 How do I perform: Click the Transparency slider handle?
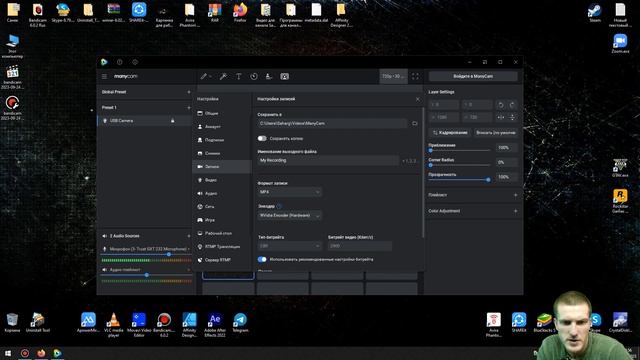point(488,180)
